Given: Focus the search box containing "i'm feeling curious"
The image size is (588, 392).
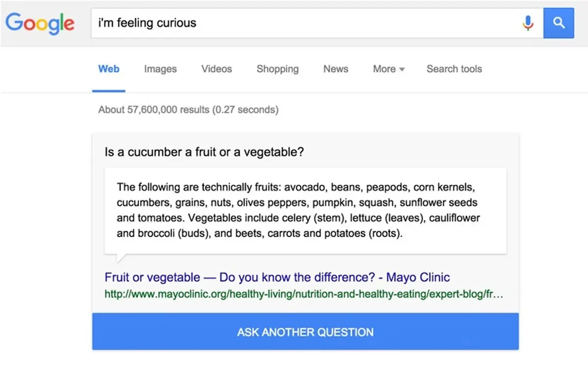Looking at the screenshot, I should (x=304, y=23).
